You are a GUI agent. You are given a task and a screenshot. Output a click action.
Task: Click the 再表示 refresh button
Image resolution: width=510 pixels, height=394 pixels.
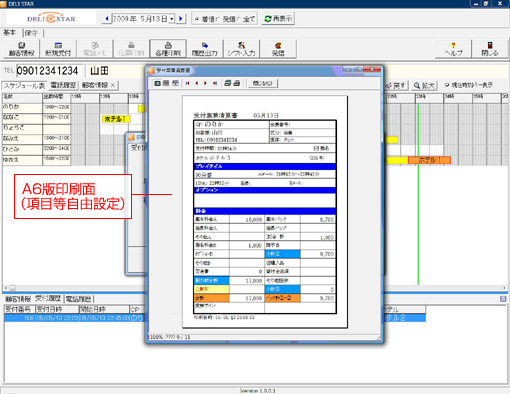pyautogui.click(x=278, y=19)
